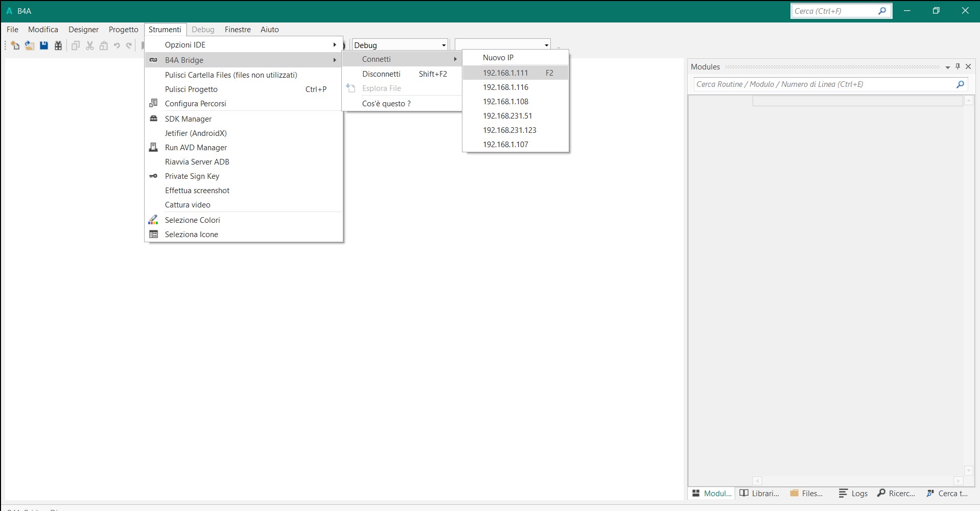
Task: Click the magnifier in the Modules search box
Action: pyautogui.click(x=960, y=84)
